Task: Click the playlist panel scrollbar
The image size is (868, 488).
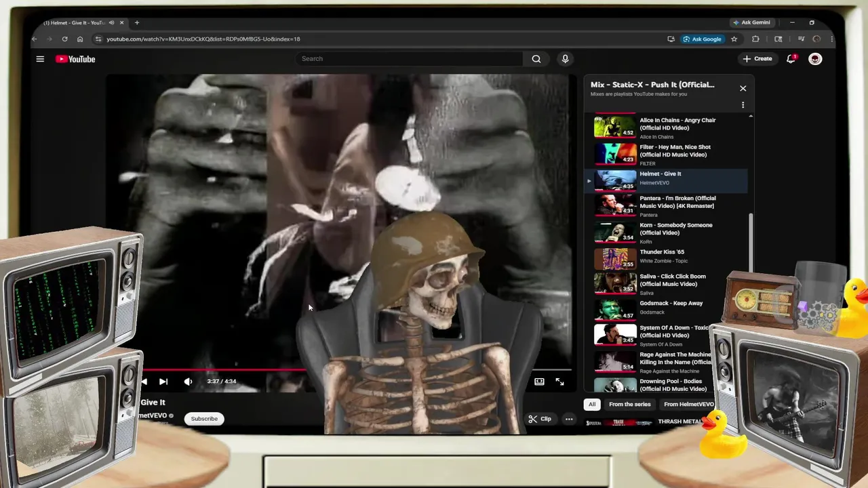Action: pyautogui.click(x=751, y=243)
